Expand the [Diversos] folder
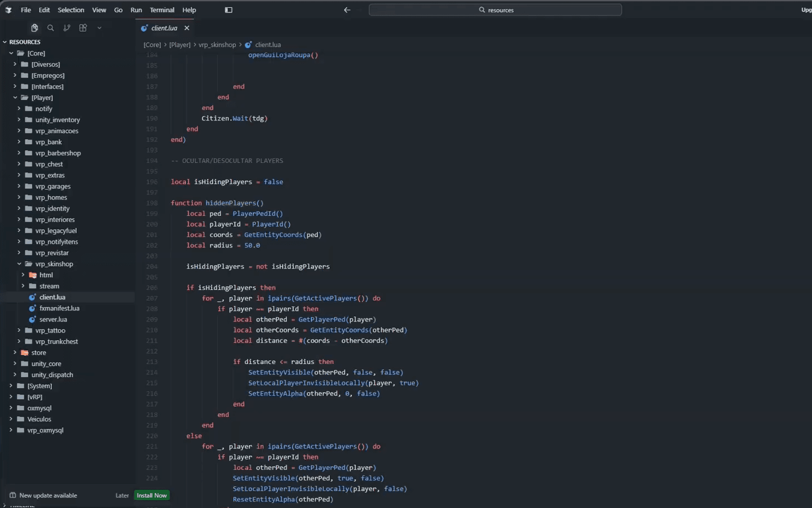 67,65
